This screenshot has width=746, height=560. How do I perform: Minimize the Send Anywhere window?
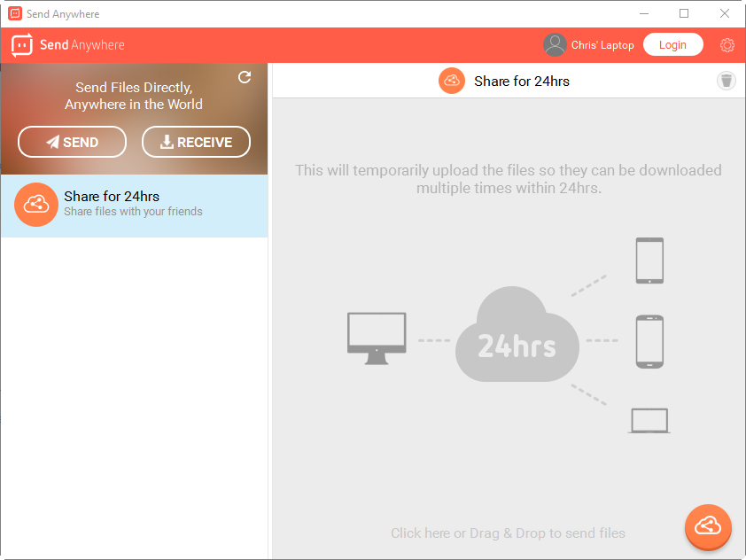point(644,14)
